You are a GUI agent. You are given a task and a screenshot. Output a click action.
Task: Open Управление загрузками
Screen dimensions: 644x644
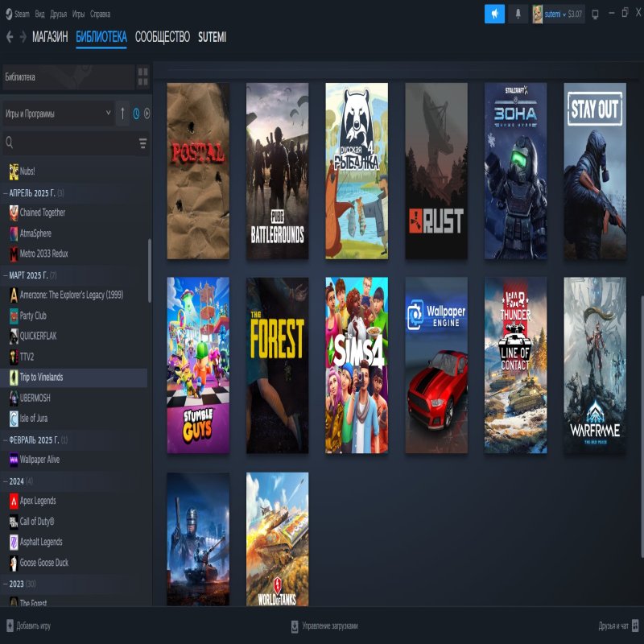(x=324, y=625)
